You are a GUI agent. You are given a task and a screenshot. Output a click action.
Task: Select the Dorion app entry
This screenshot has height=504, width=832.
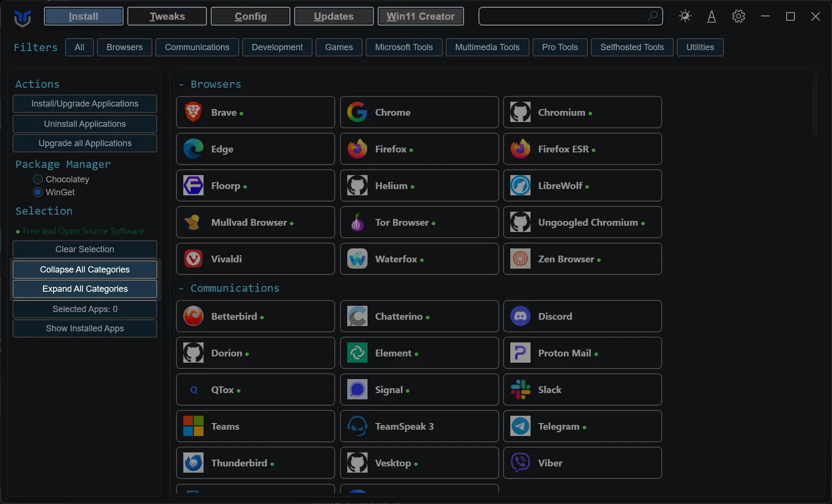[255, 353]
